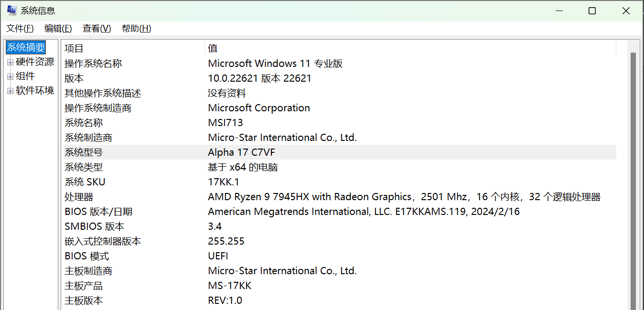Image resolution: width=644 pixels, height=310 pixels.
Task: Select the 处理器 row
Action: pyautogui.click(x=339, y=197)
